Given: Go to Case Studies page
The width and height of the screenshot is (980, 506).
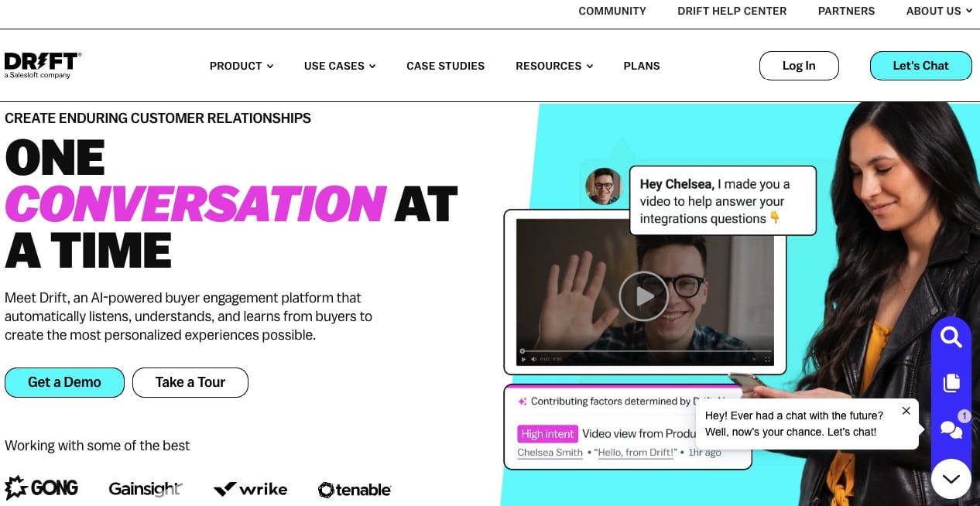Looking at the screenshot, I should pos(446,66).
